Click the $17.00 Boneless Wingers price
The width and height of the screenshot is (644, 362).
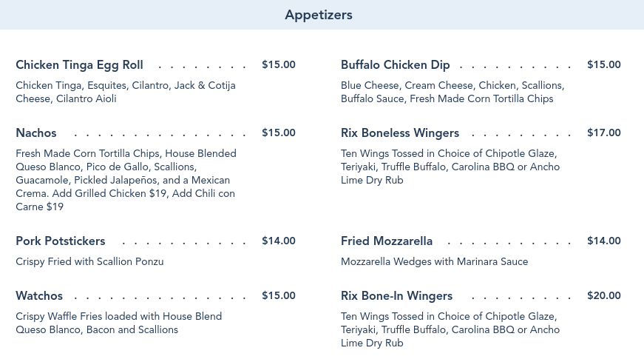(604, 133)
